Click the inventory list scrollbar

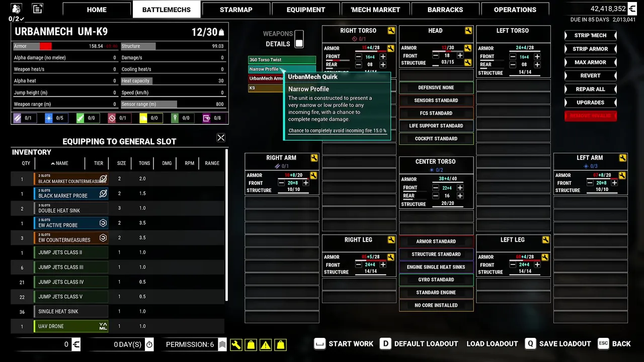pyautogui.click(x=227, y=225)
